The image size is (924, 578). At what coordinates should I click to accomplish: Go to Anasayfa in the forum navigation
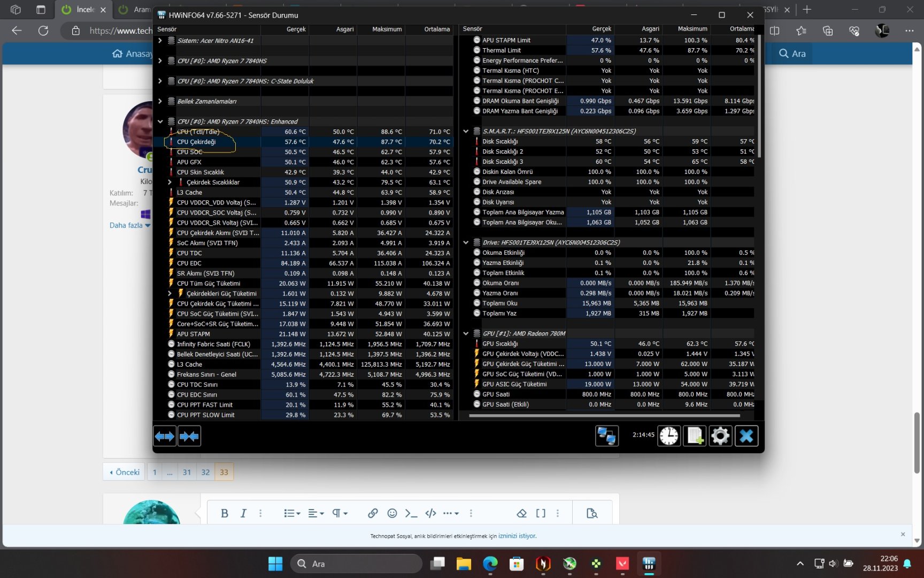[132, 54]
